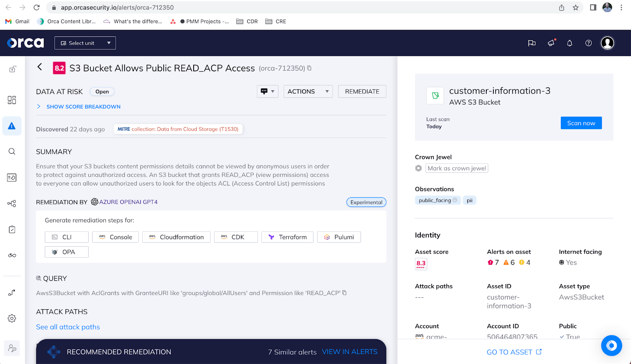This screenshot has width=631, height=364.
Task: Open the help question mark menu
Action: tap(588, 43)
